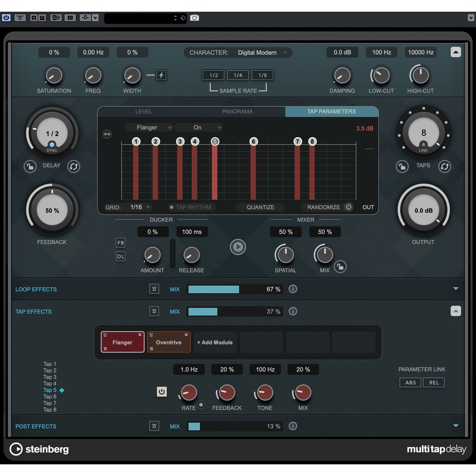Switch to the Level tab
This screenshot has height=476, width=476.
(144, 112)
